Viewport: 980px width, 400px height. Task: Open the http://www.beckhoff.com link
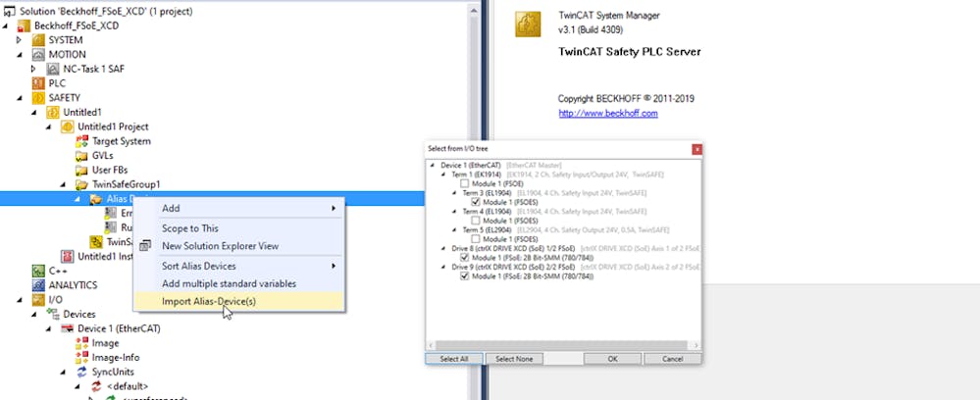pyautogui.click(x=608, y=113)
